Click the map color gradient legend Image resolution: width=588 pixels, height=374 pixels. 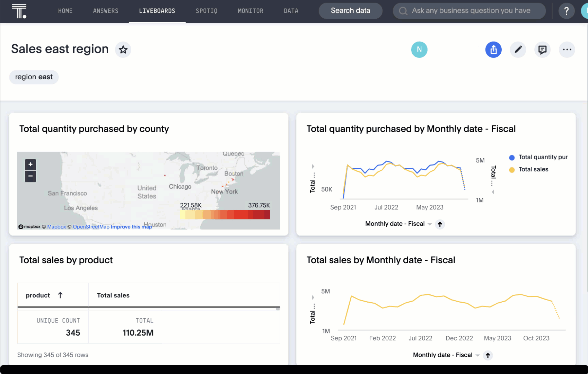[225, 215]
